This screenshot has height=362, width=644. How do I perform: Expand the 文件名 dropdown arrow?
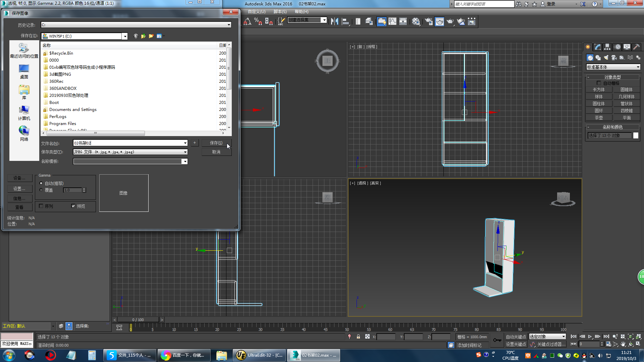point(185,143)
